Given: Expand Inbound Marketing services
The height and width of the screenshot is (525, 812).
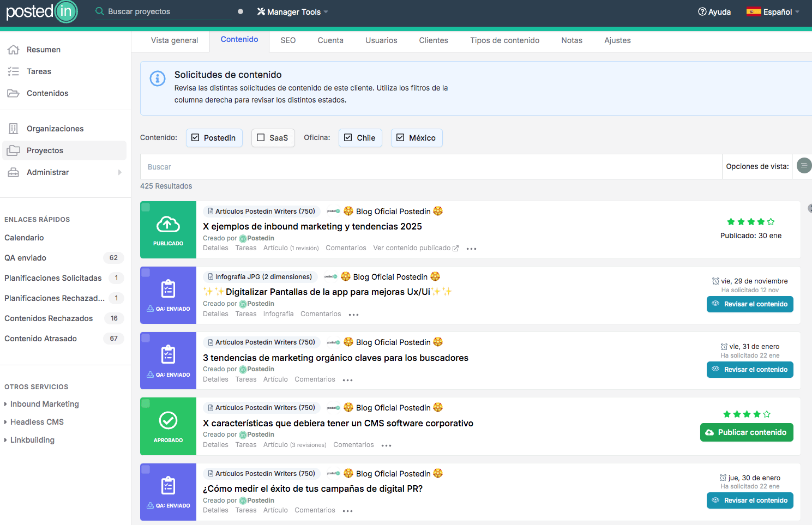Looking at the screenshot, I should [41, 404].
